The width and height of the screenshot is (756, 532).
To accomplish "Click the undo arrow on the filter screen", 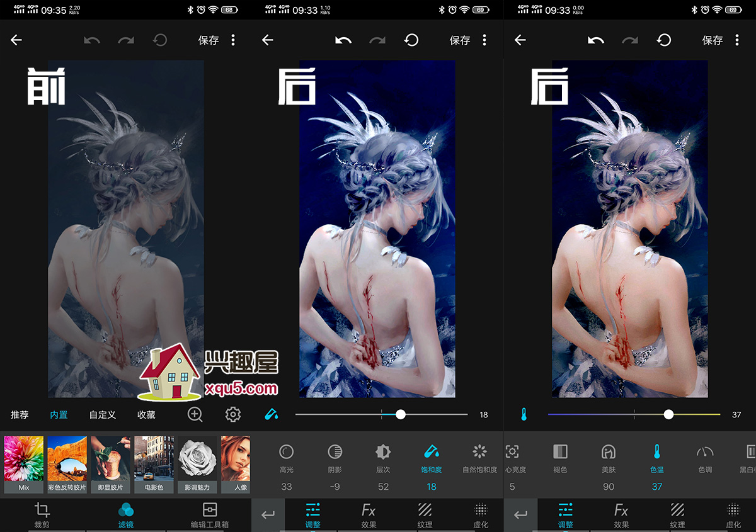I will (92, 40).
